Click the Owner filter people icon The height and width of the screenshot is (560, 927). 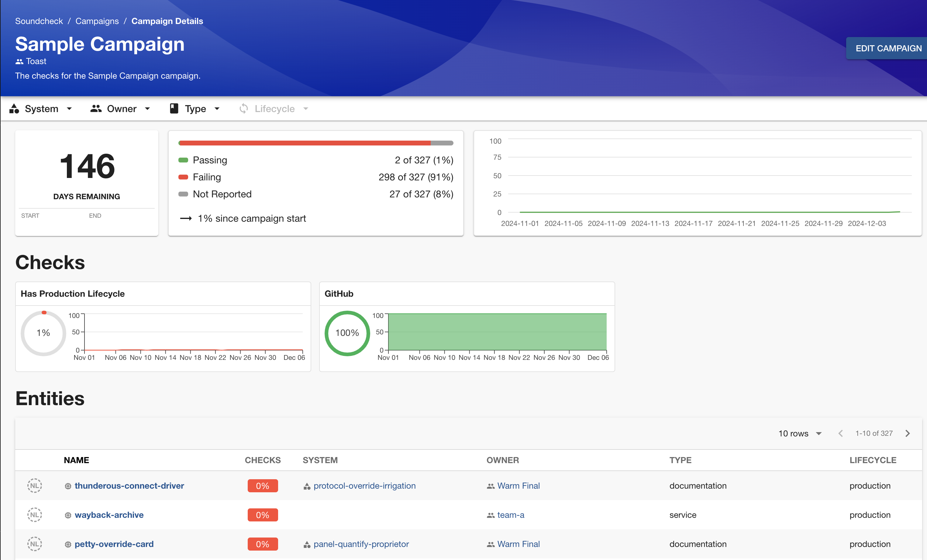(x=96, y=109)
